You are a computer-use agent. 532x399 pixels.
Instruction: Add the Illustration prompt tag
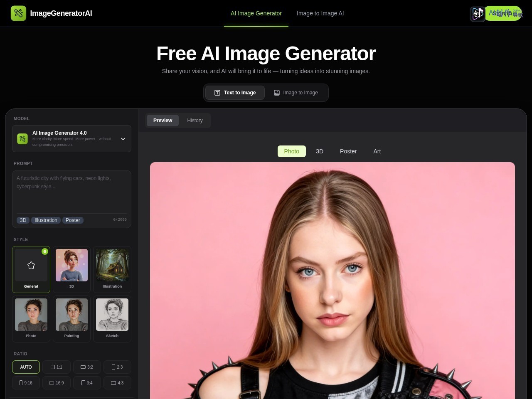[x=46, y=220]
